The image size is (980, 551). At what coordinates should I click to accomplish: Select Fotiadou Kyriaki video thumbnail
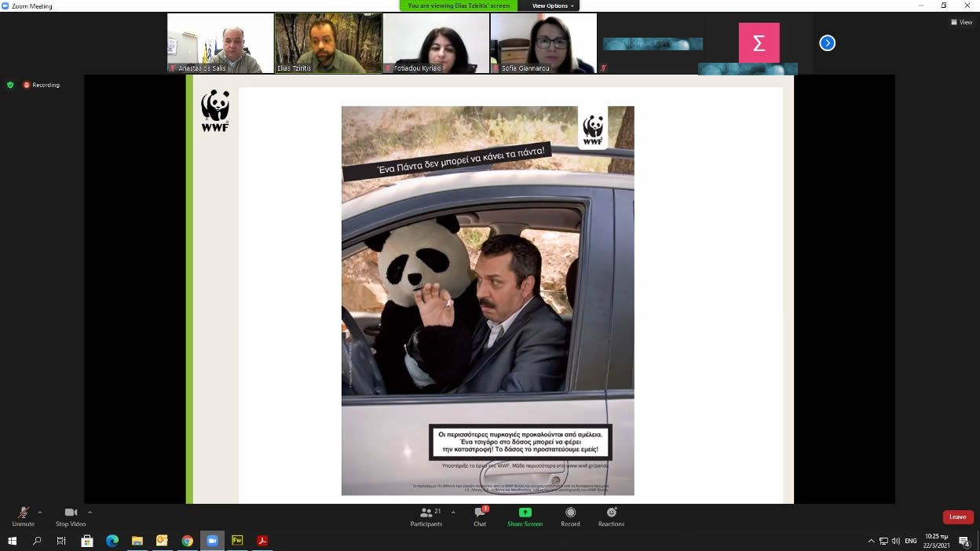pyautogui.click(x=436, y=43)
